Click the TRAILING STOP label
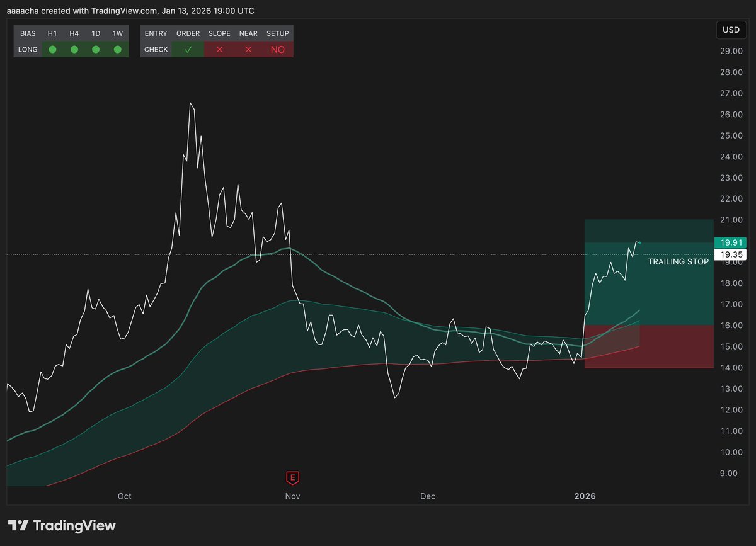The image size is (756, 546). (x=678, y=261)
